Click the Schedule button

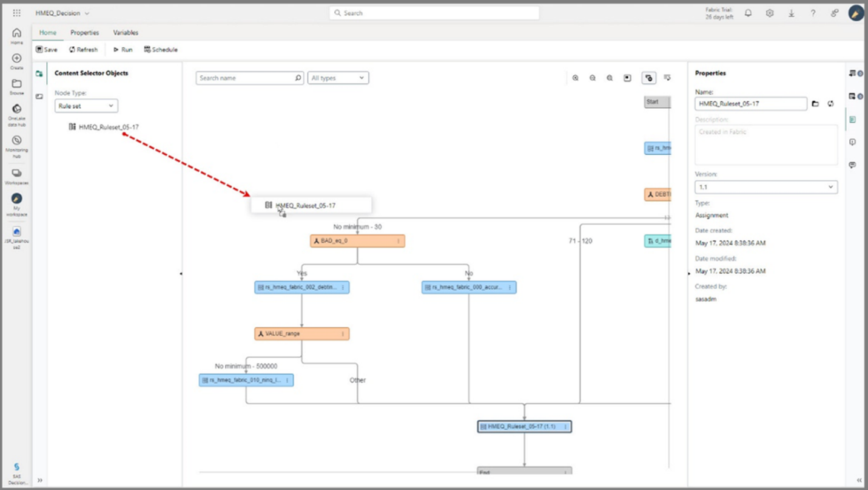[161, 50]
